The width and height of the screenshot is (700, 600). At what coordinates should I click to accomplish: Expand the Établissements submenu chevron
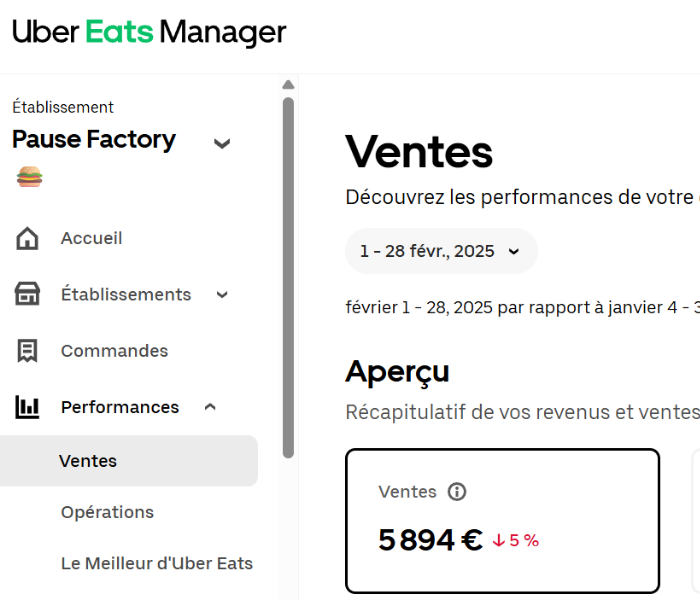(222, 294)
